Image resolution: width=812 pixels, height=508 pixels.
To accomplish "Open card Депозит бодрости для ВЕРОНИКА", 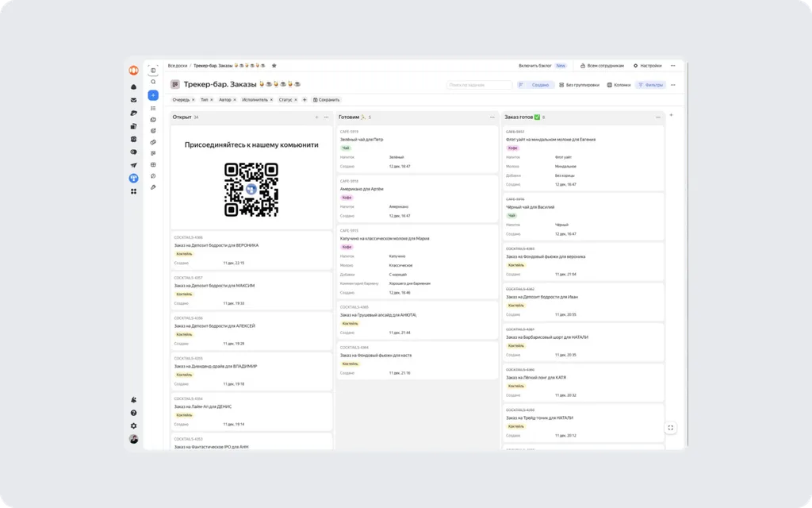I will pos(251,250).
